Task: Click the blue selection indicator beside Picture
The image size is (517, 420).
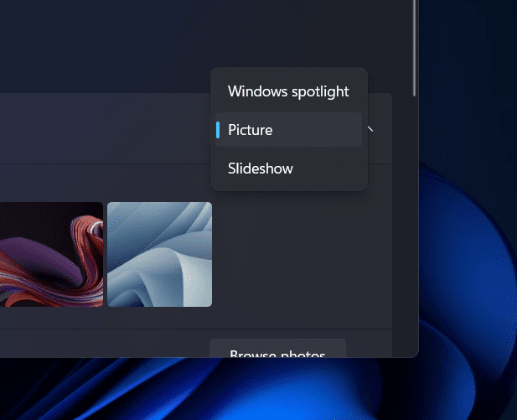Action: pyautogui.click(x=218, y=130)
